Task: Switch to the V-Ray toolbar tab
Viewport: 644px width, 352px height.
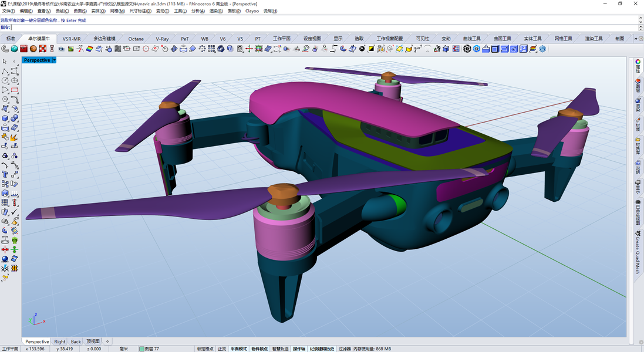Action: point(162,39)
